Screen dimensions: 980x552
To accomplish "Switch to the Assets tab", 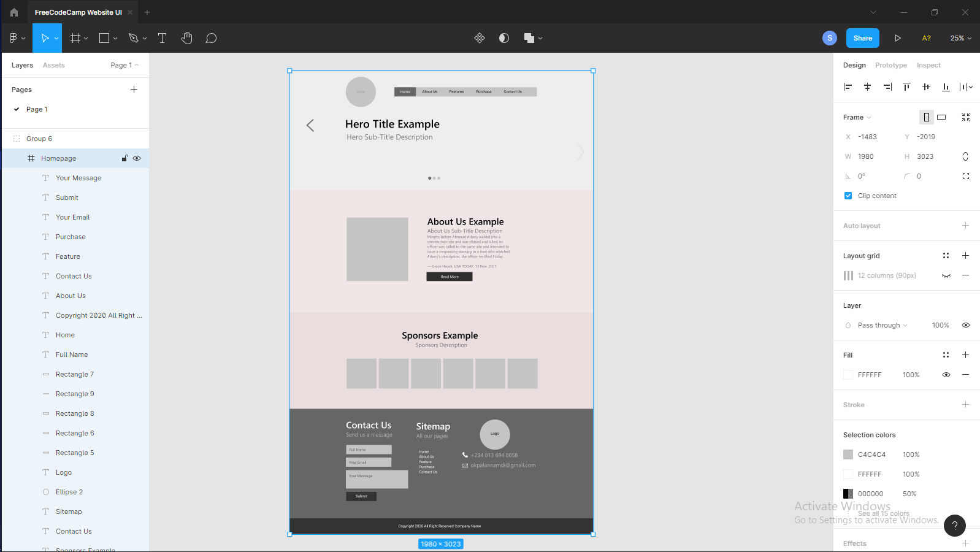I will coord(53,65).
